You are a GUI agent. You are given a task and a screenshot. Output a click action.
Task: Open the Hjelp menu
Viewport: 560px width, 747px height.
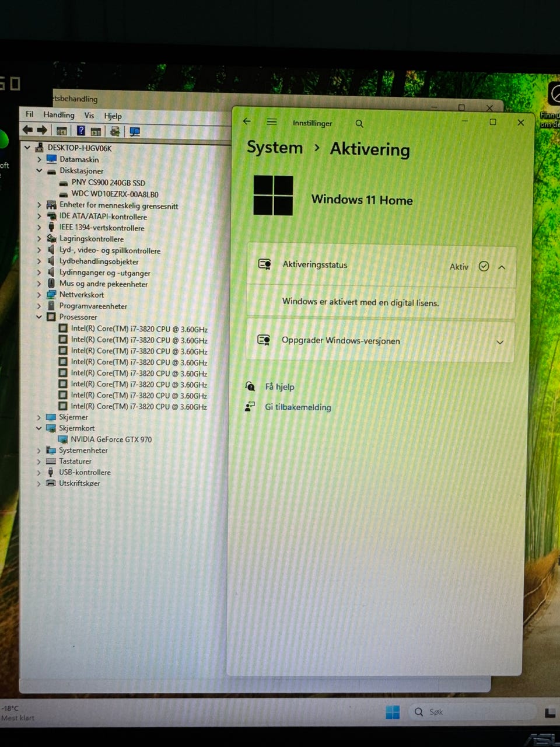pos(113,116)
